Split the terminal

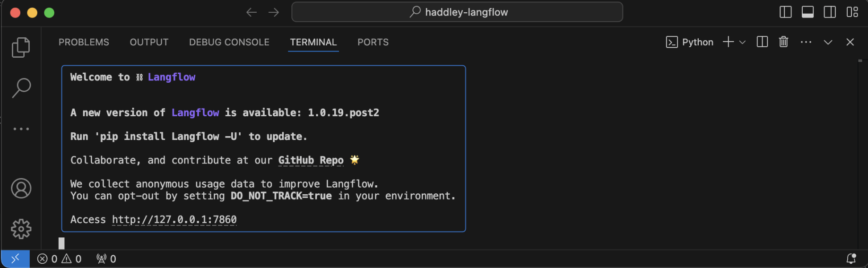pos(762,42)
